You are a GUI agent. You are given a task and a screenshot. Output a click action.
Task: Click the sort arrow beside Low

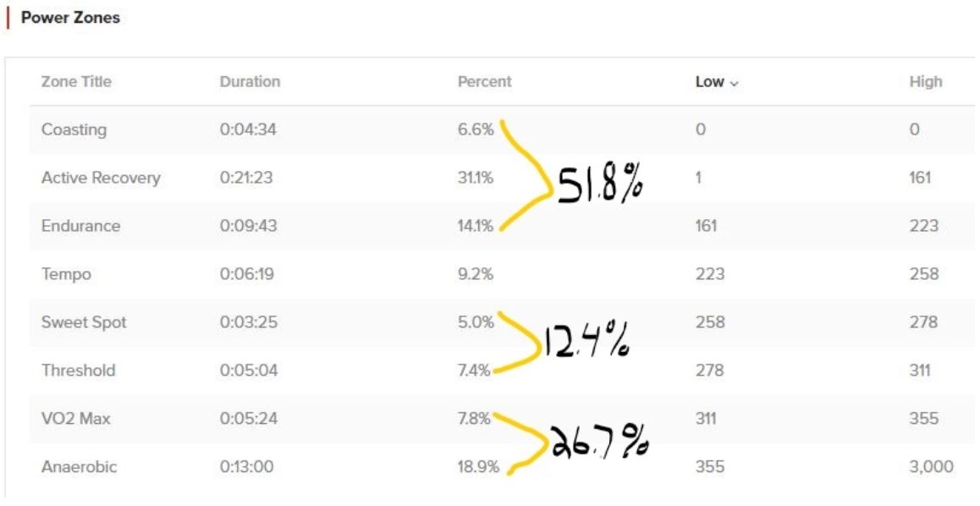[734, 83]
